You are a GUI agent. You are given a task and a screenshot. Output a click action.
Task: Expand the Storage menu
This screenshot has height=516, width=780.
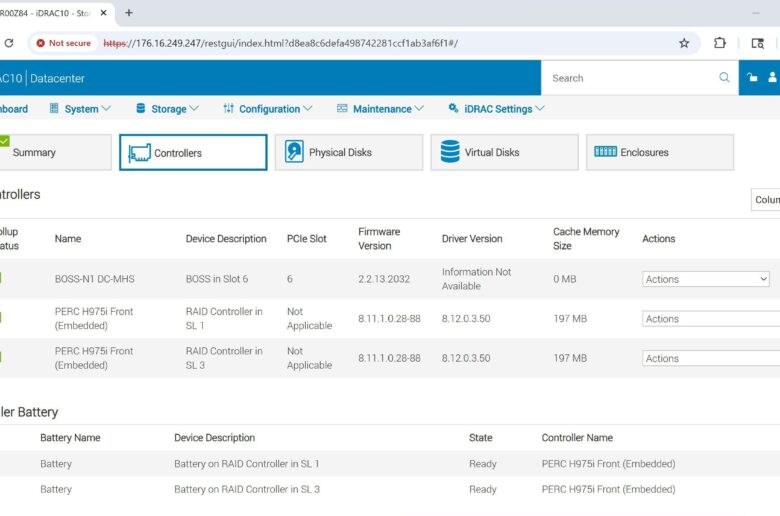167,109
